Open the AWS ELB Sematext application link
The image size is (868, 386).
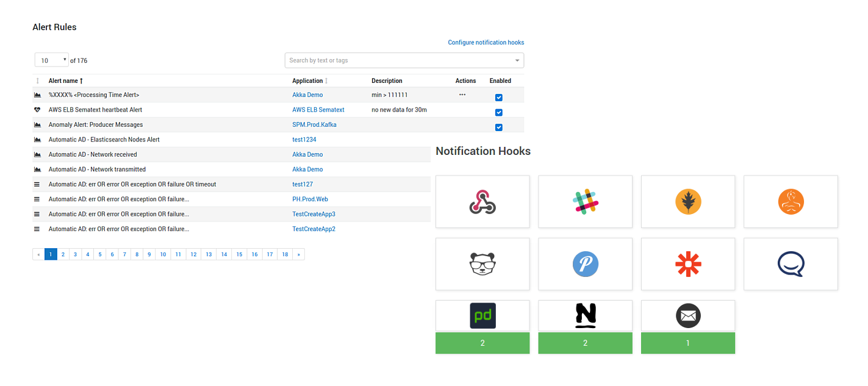pyautogui.click(x=318, y=110)
